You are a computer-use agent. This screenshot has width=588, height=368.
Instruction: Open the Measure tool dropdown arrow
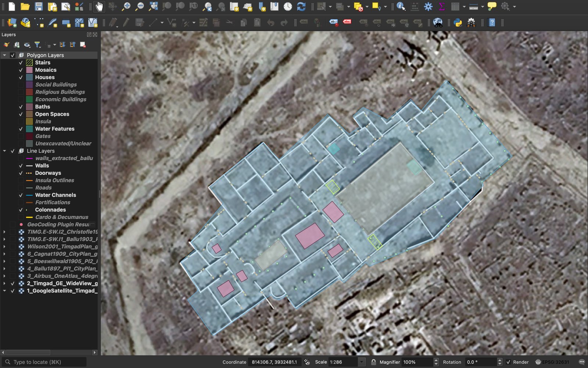(x=483, y=7)
